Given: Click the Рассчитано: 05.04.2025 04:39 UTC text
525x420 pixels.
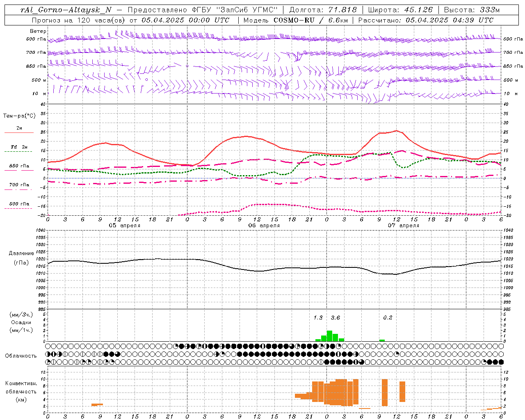Looking at the screenshot, I should (426, 20).
